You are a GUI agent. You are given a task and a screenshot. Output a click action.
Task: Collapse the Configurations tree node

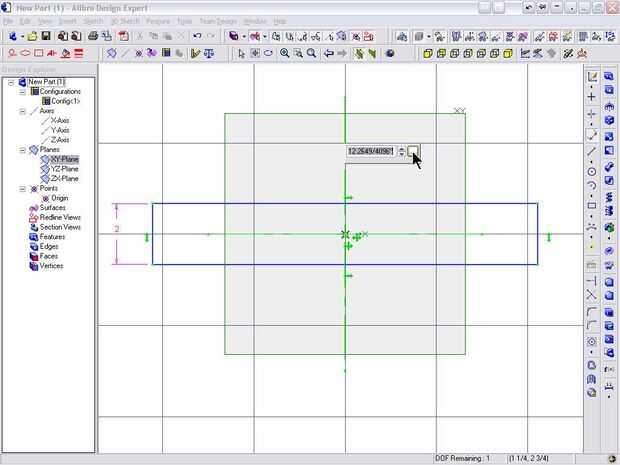click(23, 92)
